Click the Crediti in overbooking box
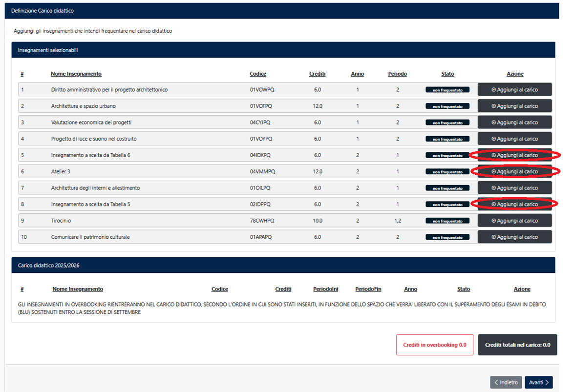This screenshot has height=392, width=574. tap(434, 345)
